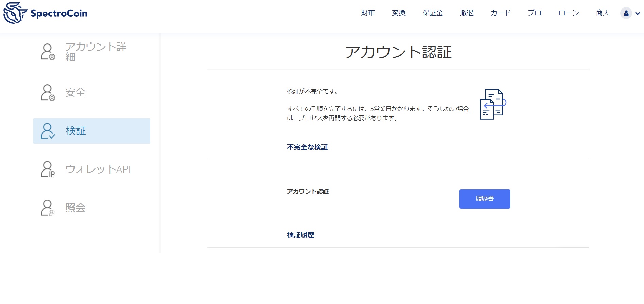Expand the profile dropdown chevron
Image resolution: width=644 pixels, height=304 pixels.
pos(638,14)
